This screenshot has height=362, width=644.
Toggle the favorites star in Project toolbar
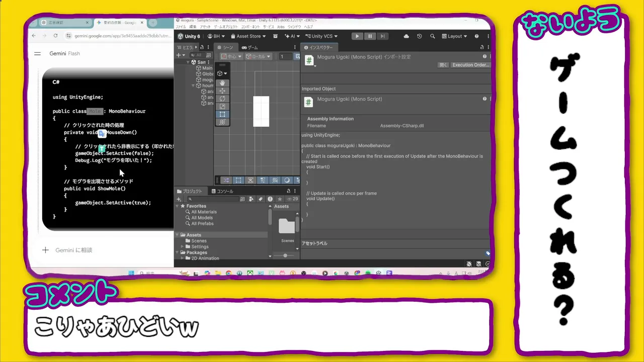click(x=279, y=199)
